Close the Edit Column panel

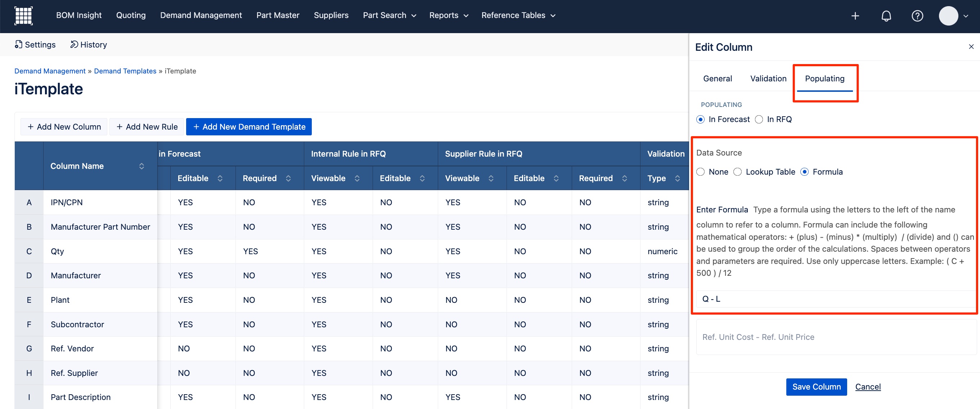(971, 46)
